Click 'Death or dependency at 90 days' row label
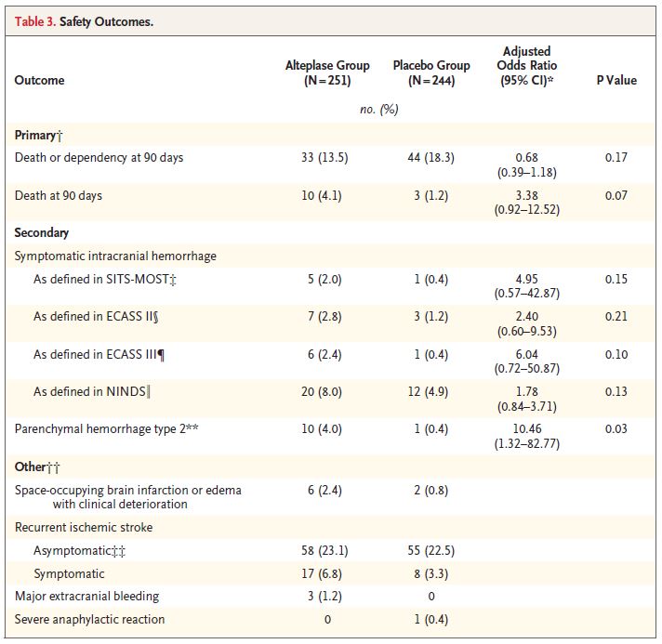This screenshot has width=662, height=644. click(x=99, y=157)
